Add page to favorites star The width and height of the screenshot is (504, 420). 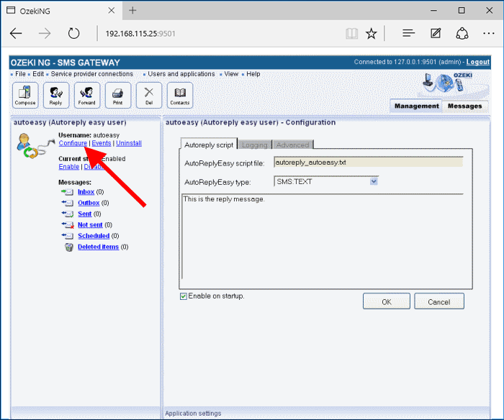(372, 33)
